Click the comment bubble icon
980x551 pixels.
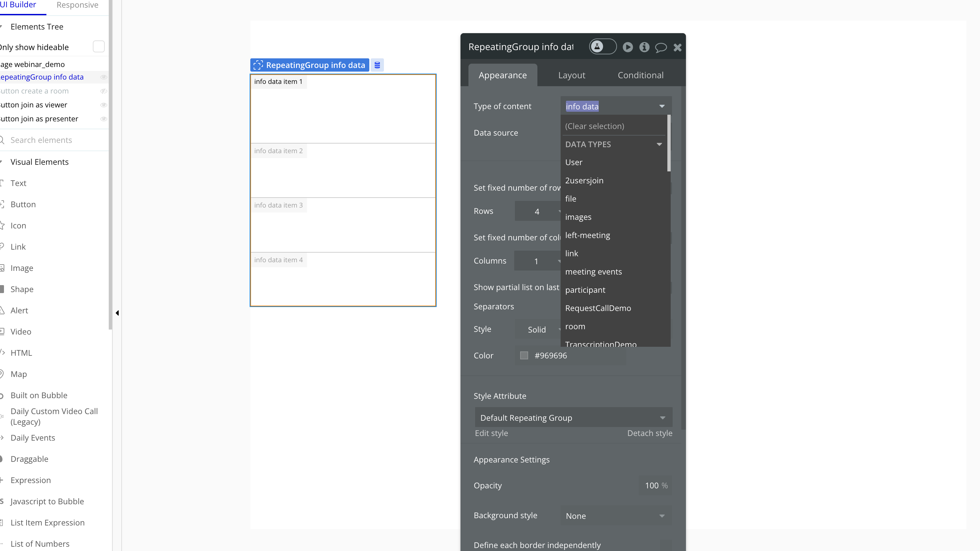click(x=661, y=47)
